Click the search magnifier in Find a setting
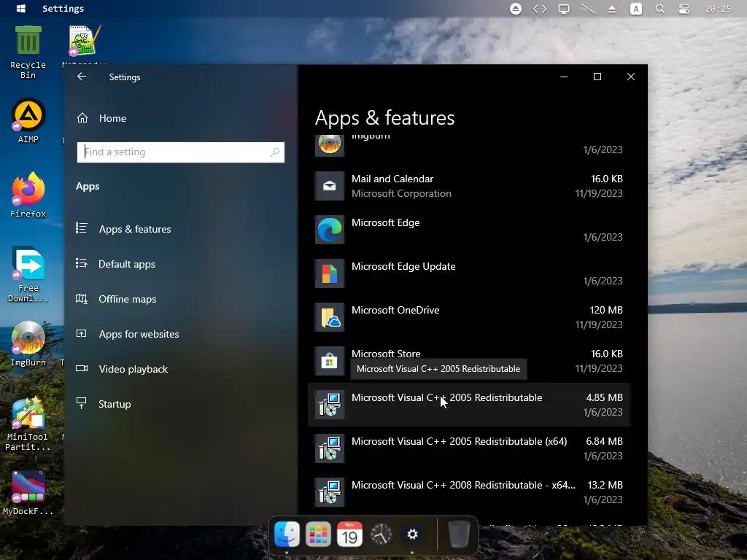The width and height of the screenshot is (747, 560). [275, 152]
